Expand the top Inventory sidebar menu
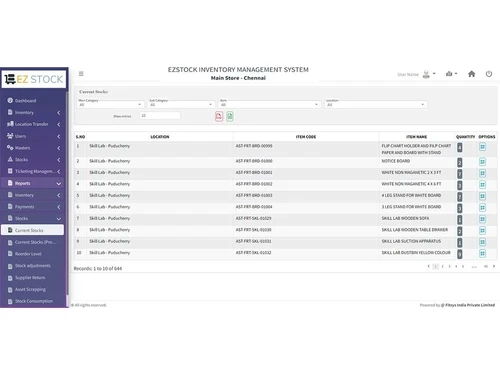The image size is (500, 375). pos(33,113)
